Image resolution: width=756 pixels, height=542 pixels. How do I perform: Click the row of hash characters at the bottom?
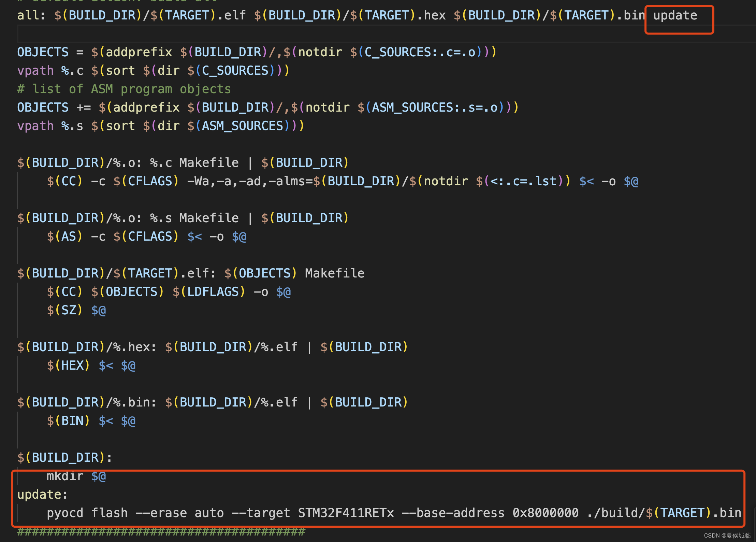[161, 531]
